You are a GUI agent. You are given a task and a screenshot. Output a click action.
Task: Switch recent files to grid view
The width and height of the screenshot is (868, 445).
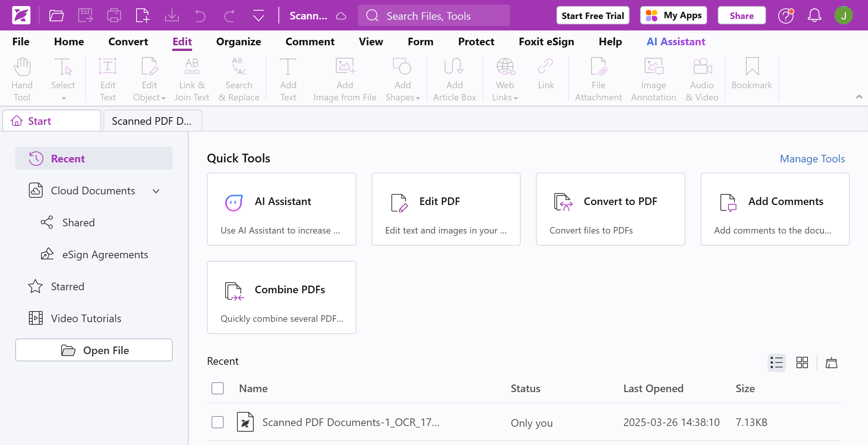[802, 363]
